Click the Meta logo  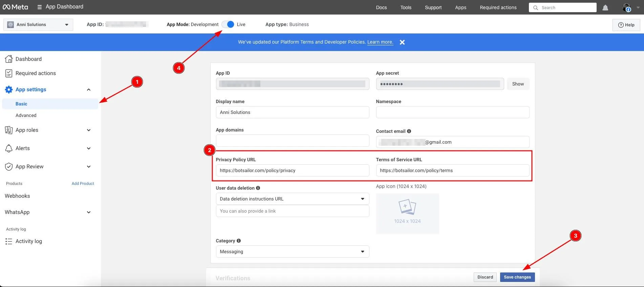point(15,7)
